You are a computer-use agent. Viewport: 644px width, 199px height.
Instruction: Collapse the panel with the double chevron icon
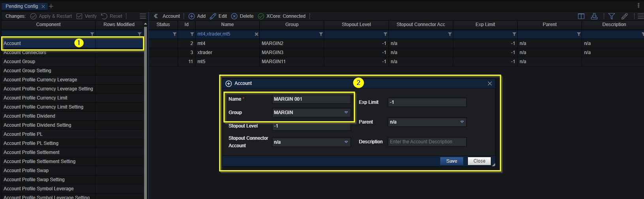pos(156,16)
